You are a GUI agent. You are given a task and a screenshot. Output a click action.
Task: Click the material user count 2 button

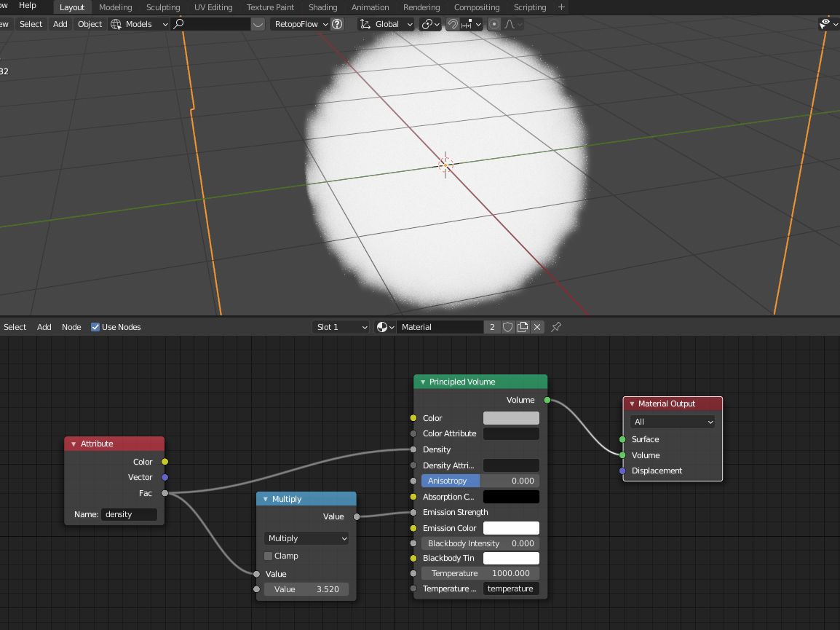[x=492, y=327]
